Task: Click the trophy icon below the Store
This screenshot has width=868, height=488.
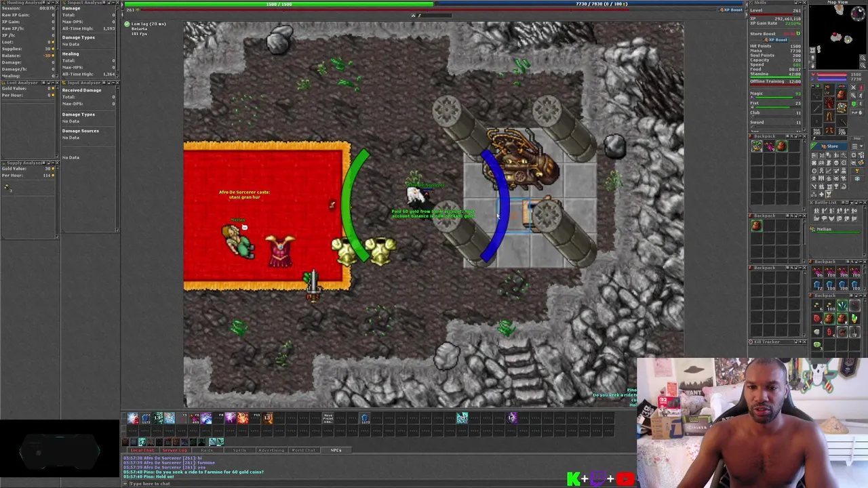Action: 857,171
